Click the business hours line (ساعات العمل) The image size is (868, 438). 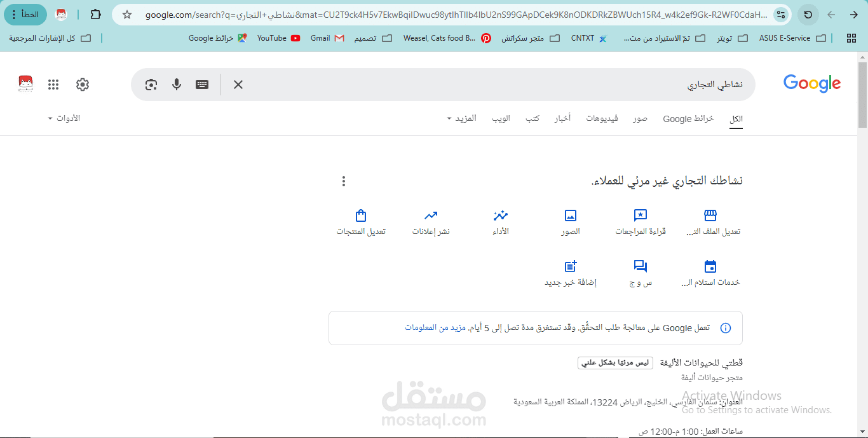coord(691,431)
